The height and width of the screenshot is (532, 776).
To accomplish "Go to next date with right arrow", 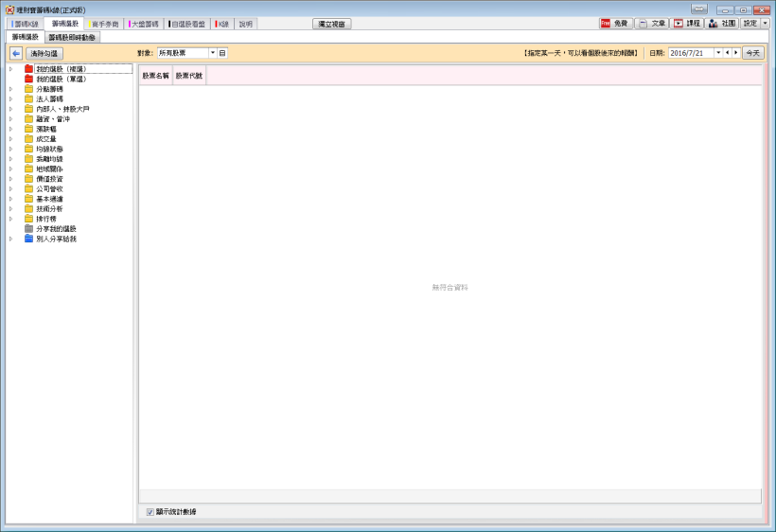I will (736, 53).
